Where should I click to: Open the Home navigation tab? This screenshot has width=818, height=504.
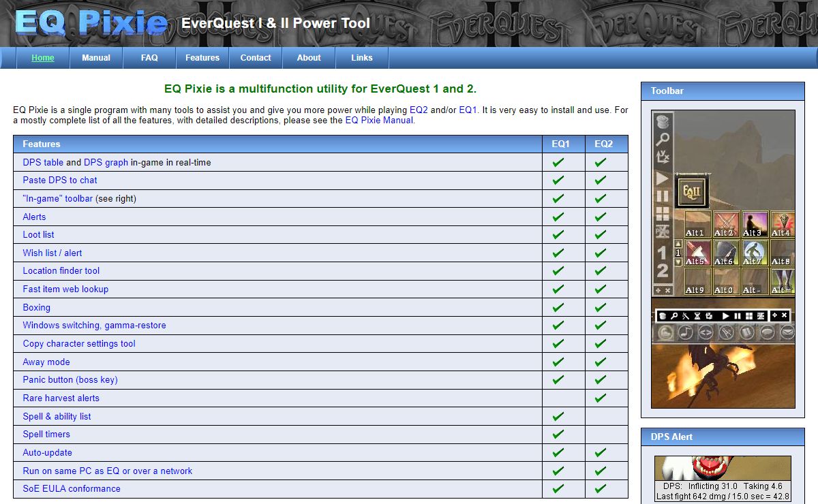[x=43, y=58]
